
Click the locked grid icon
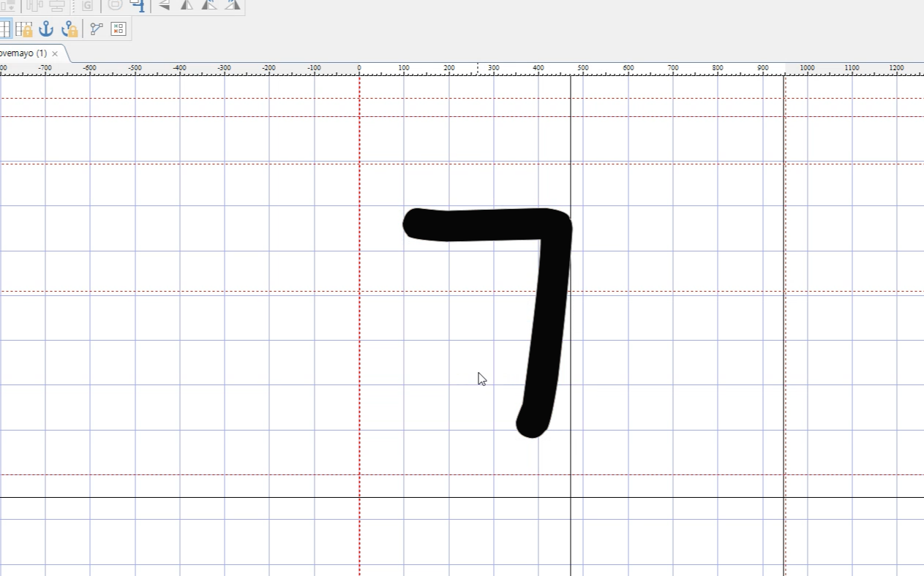[x=23, y=29]
